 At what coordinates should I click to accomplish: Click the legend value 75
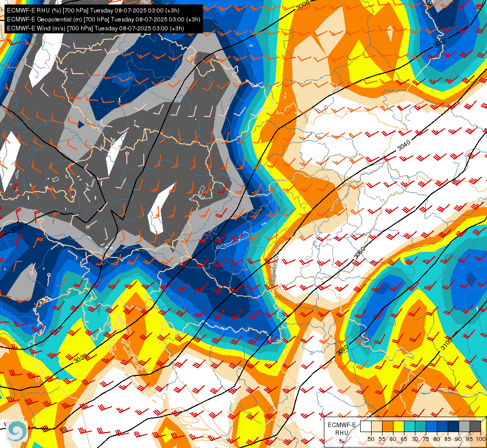pos(426,439)
